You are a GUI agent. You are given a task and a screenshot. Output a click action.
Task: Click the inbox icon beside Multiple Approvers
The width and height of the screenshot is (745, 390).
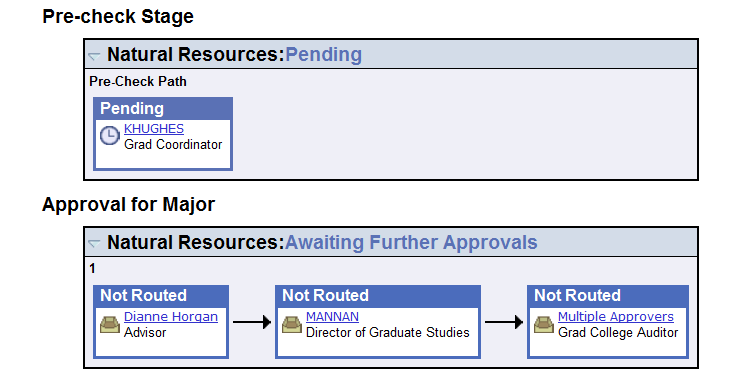pos(544,325)
